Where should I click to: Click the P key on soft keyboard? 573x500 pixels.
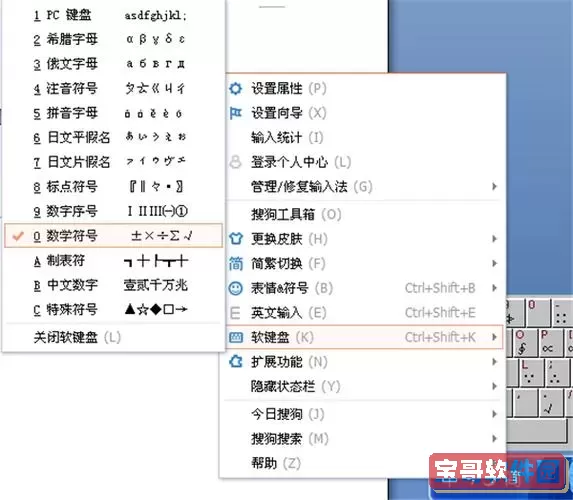pos(551,343)
